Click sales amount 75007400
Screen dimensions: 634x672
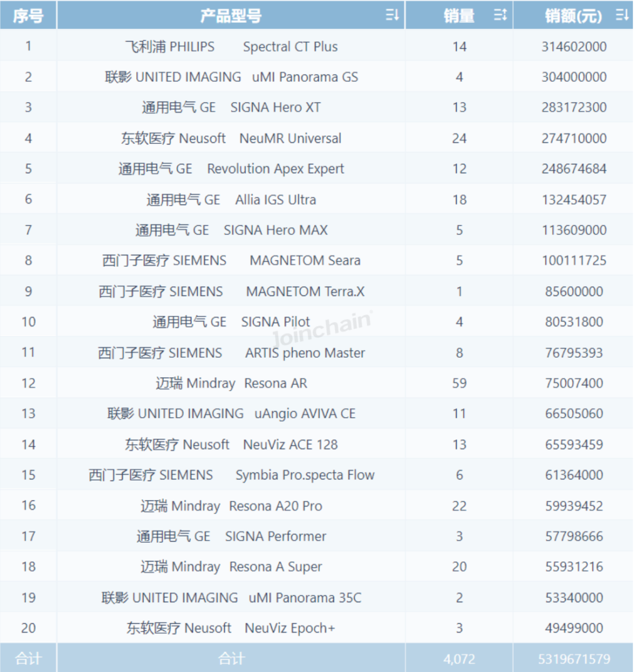[x=574, y=383]
